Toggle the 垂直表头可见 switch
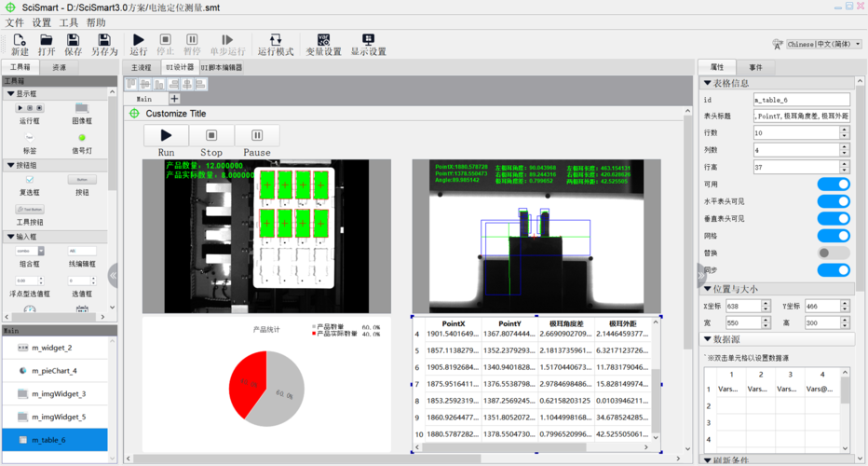This screenshot has width=868, height=466. tap(834, 218)
